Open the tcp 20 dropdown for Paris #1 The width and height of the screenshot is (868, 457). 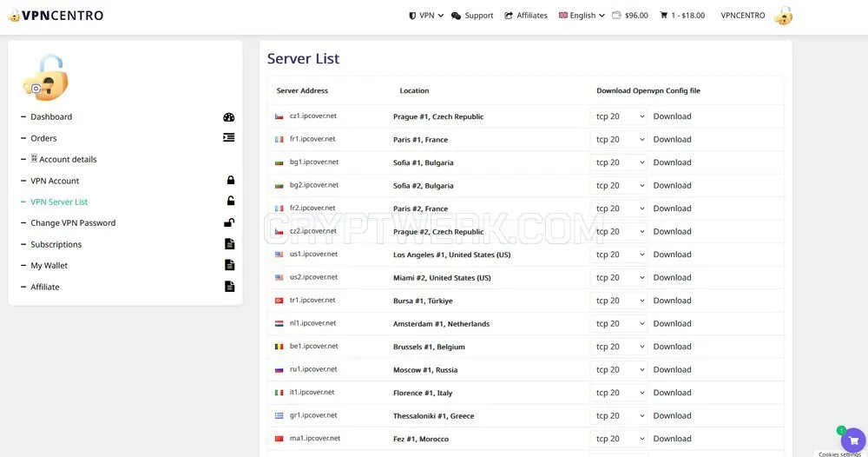tap(619, 140)
